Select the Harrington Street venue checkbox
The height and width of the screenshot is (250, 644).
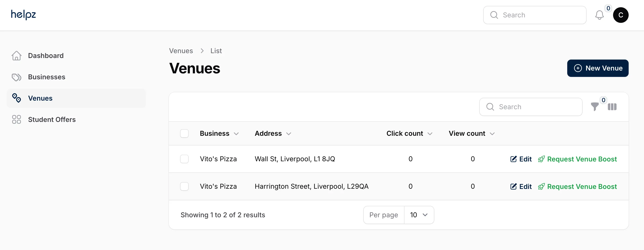pyautogui.click(x=184, y=186)
